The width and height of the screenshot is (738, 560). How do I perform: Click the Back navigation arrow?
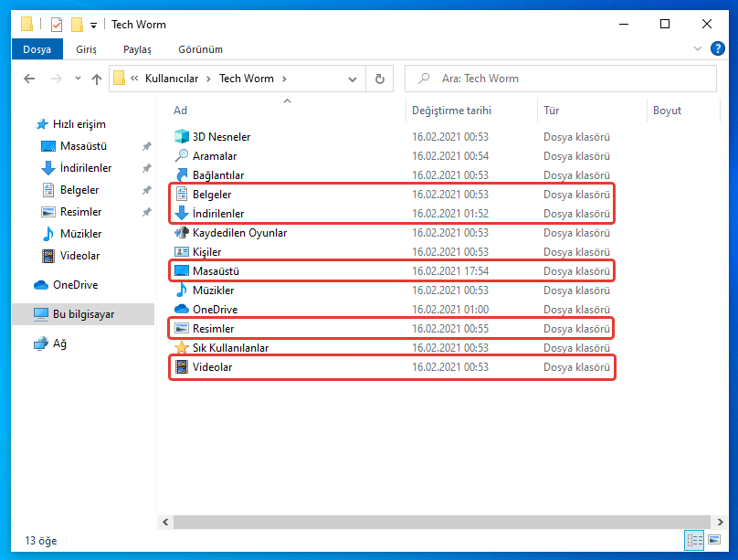pyautogui.click(x=29, y=79)
